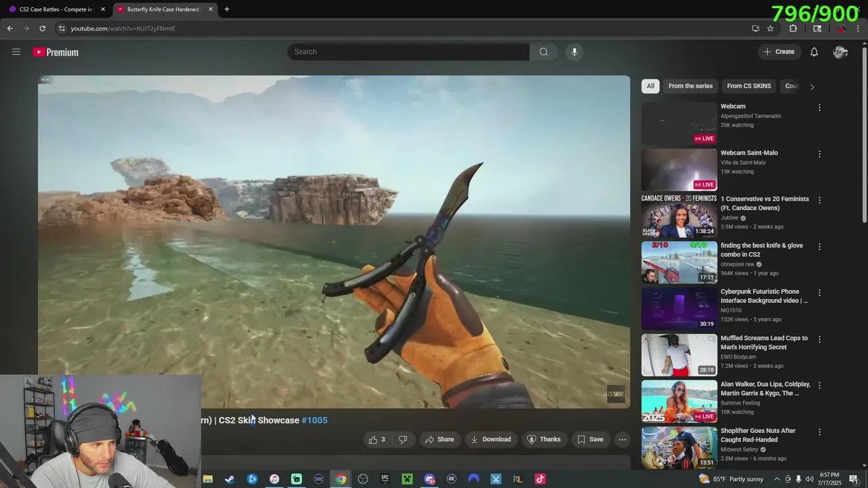Image resolution: width=868 pixels, height=488 pixels.
Task: Open options for 1 Conservative vs 20 Feminists
Action: (819, 200)
